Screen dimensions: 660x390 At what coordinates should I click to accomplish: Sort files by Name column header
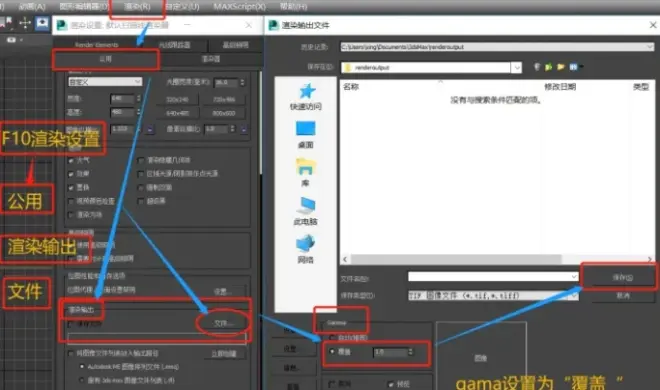point(351,87)
